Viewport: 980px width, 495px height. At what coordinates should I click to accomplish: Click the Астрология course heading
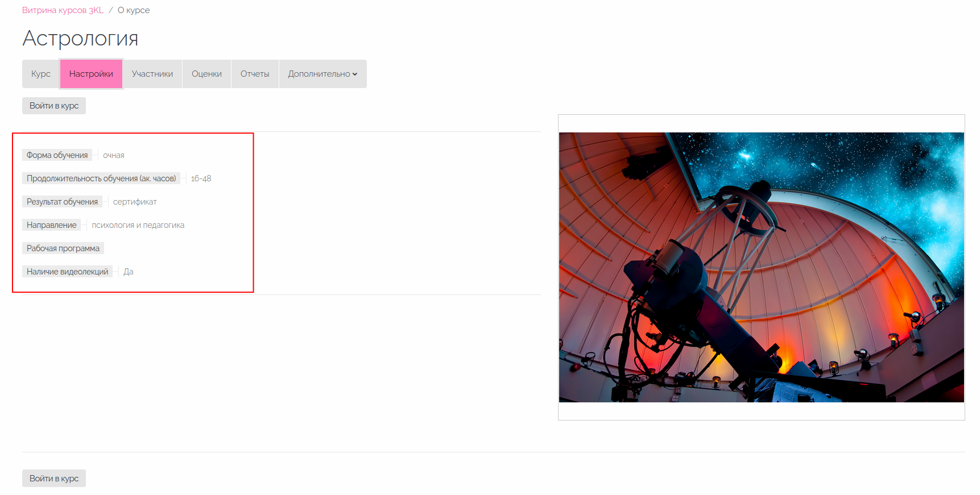tap(80, 39)
